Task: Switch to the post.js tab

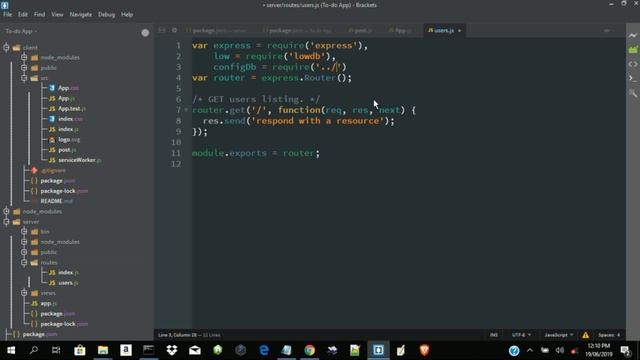Action: pyautogui.click(x=360, y=30)
